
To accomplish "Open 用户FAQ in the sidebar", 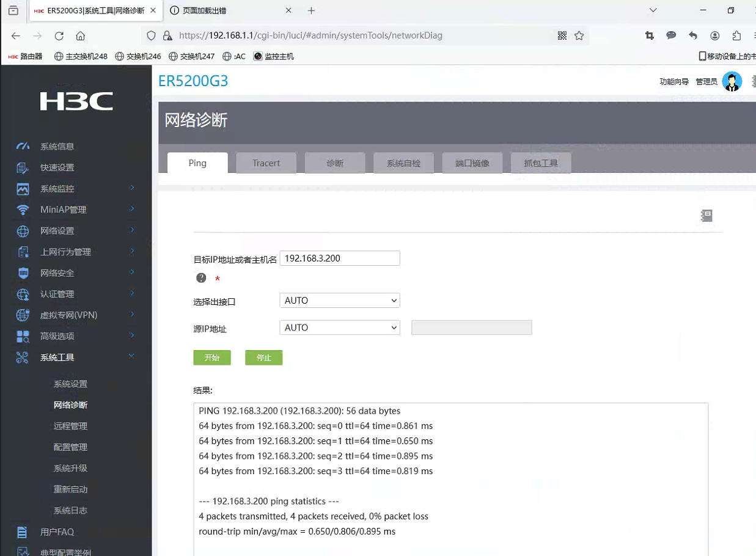I will point(57,532).
